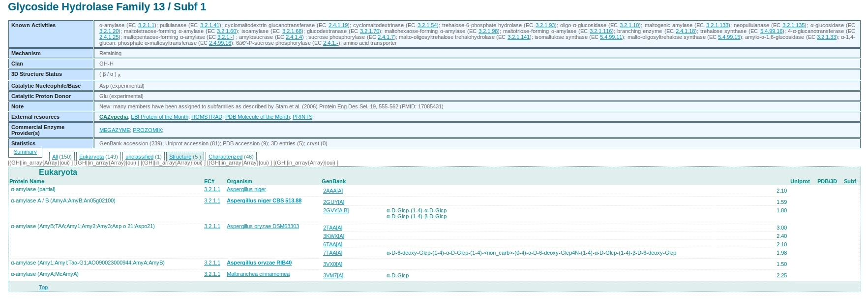
Task: Click EC 3.2.1.1 in α-amylase A / B row
Action: click(x=212, y=200)
